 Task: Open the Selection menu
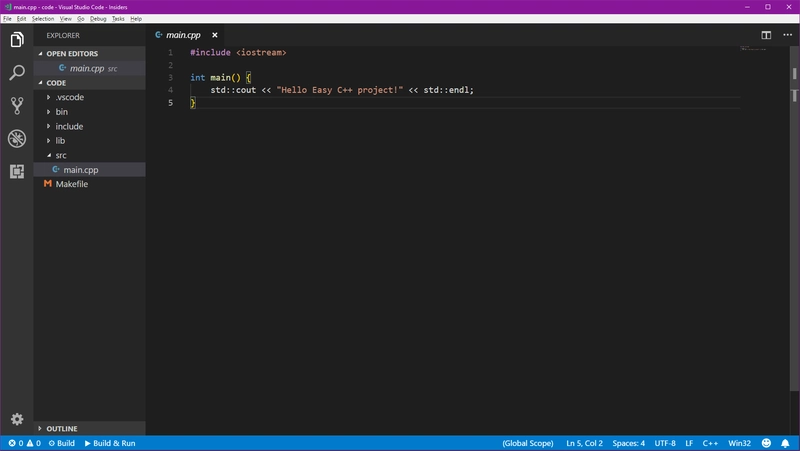click(x=43, y=19)
